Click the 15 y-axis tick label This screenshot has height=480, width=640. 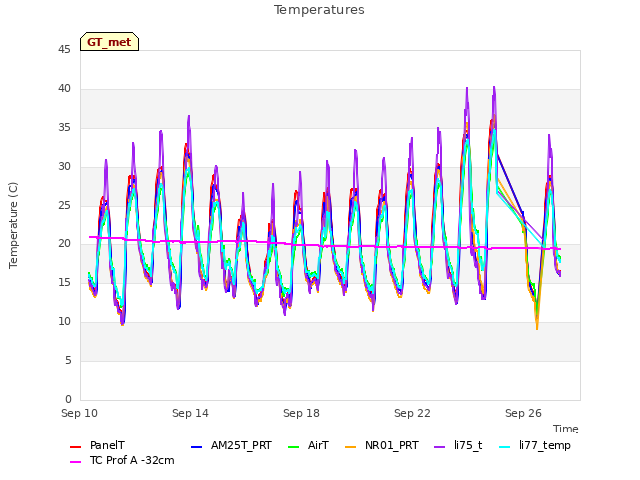pyautogui.click(x=64, y=282)
